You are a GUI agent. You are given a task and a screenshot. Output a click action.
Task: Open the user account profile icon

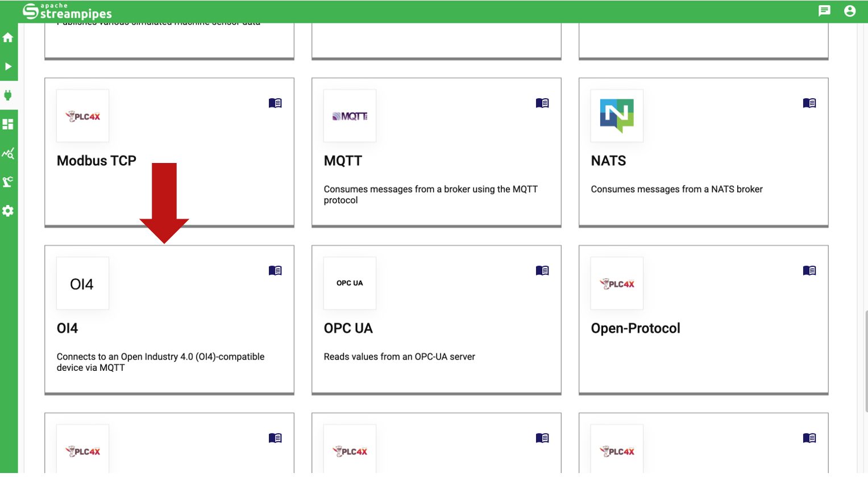pos(850,11)
